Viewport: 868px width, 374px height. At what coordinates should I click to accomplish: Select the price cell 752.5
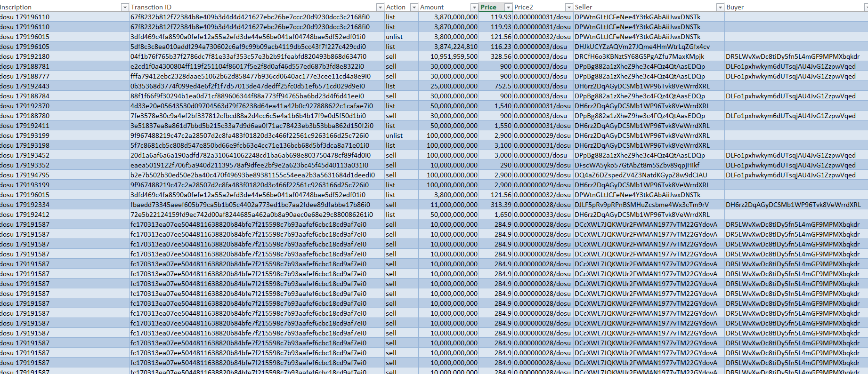[495, 86]
